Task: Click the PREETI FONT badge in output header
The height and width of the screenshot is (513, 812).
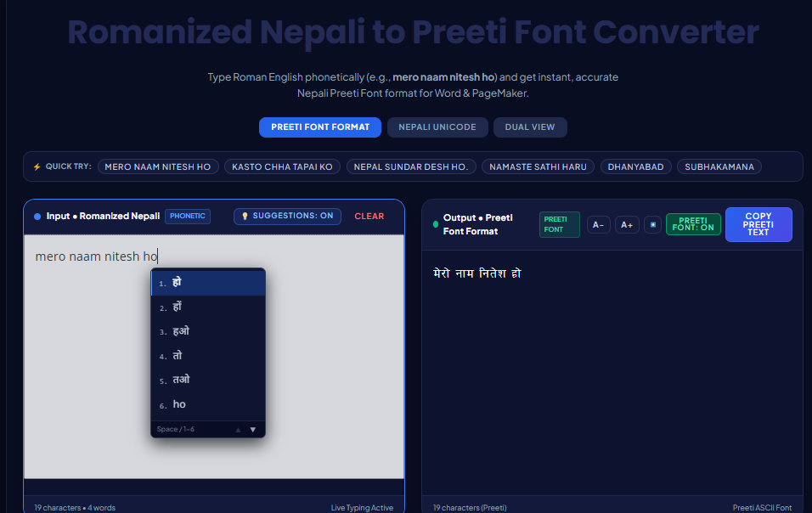Action: tap(559, 225)
